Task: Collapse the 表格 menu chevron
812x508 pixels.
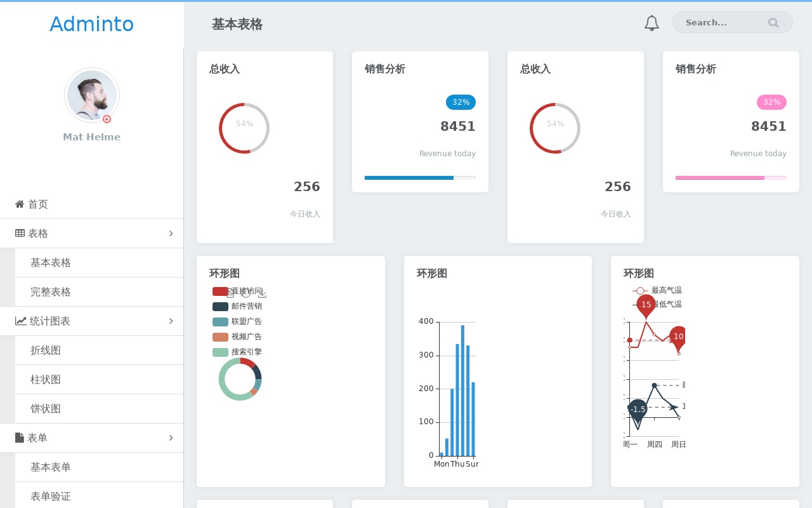Action: [171, 233]
